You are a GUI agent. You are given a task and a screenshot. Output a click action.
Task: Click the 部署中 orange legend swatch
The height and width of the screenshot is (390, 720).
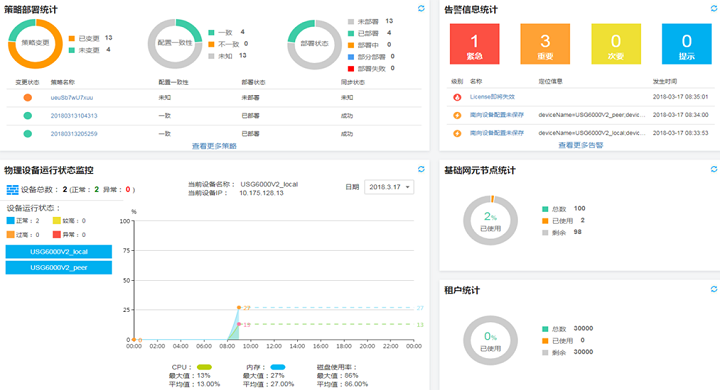pos(351,45)
